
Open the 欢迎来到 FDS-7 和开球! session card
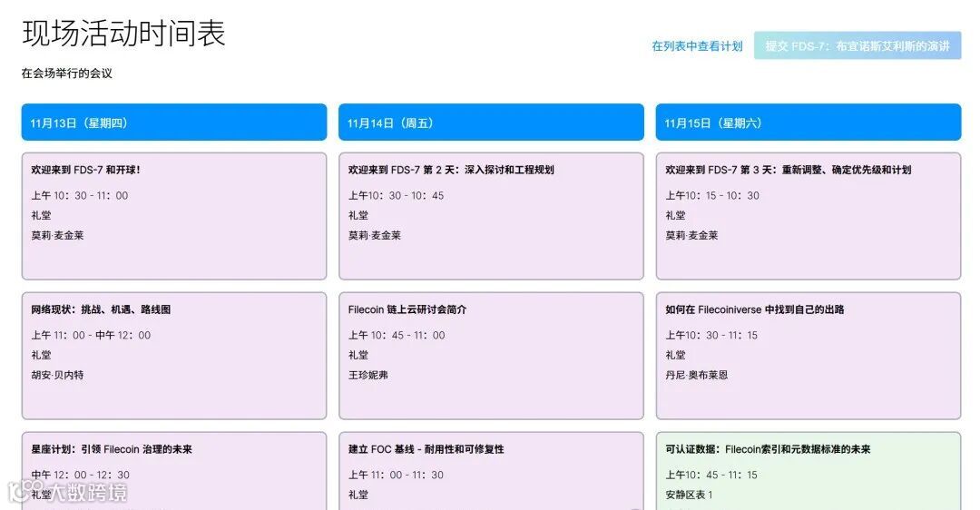click(x=173, y=216)
